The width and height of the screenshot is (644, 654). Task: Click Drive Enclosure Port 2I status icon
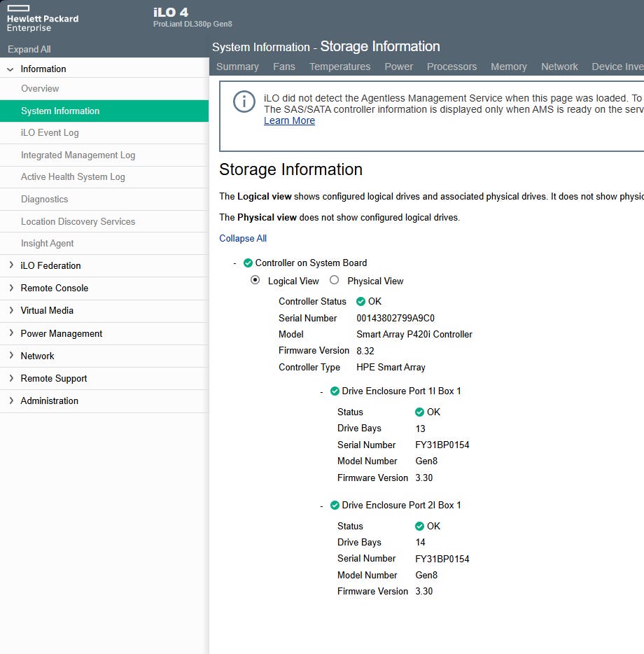pos(335,506)
